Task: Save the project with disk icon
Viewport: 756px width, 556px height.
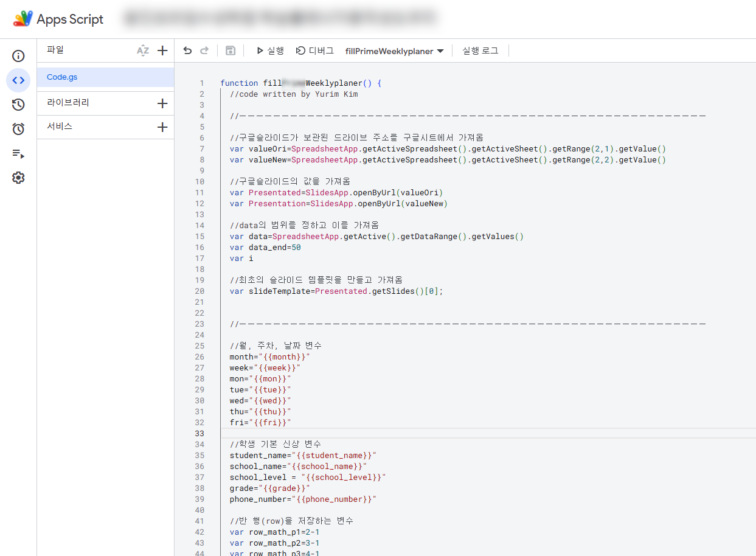Action: tap(231, 50)
